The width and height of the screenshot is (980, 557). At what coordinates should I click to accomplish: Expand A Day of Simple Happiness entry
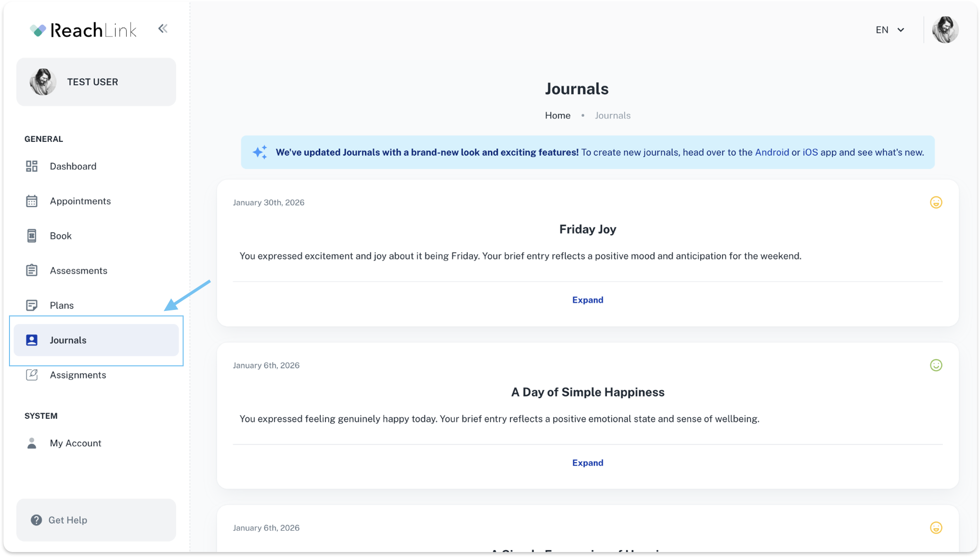point(587,463)
